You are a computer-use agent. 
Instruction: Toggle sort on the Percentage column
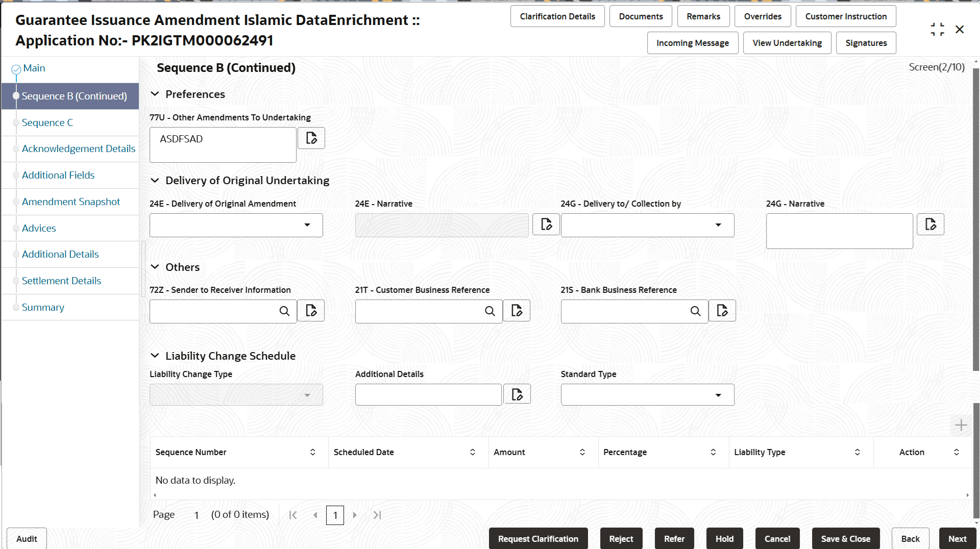713,452
